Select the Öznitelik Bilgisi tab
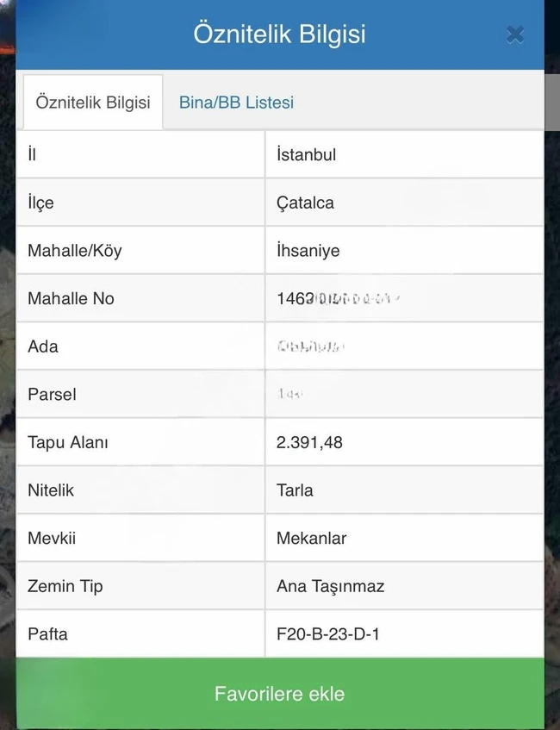560x730 pixels. click(93, 102)
